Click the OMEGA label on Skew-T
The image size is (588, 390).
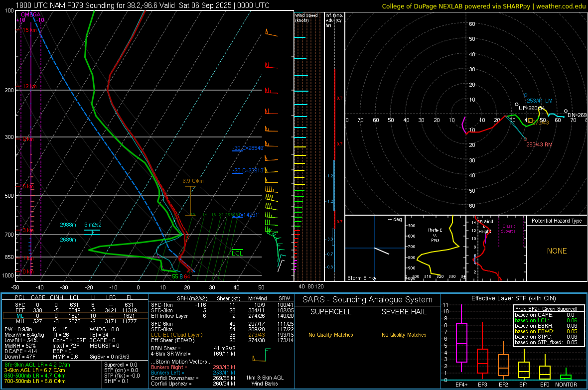pos(31,14)
